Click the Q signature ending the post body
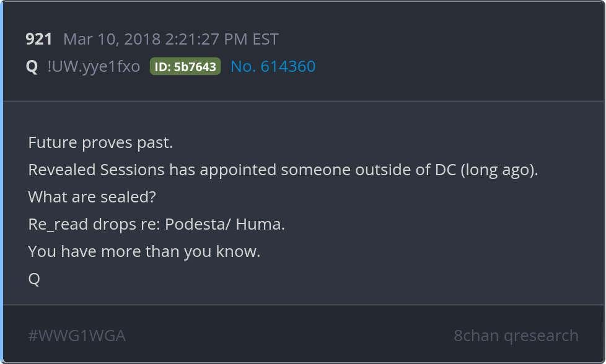 click(34, 279)
